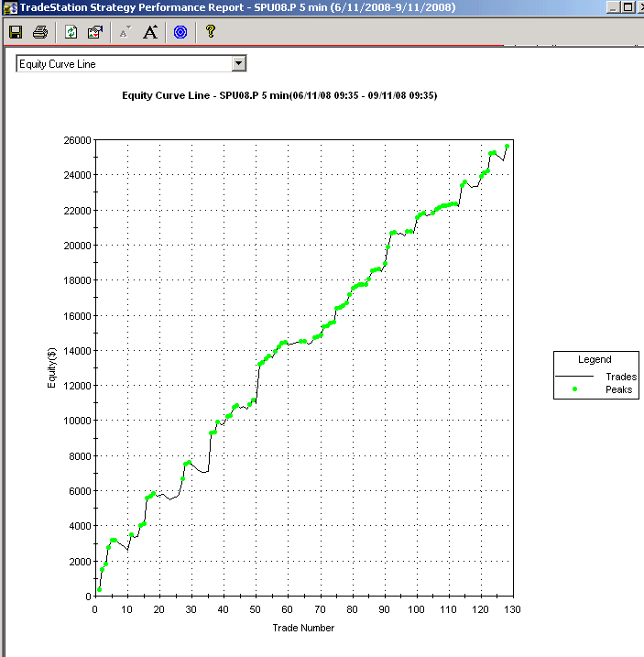Click Peaks entry in the legend
Viewport: 644px width, 657px height.
point(618,389)
